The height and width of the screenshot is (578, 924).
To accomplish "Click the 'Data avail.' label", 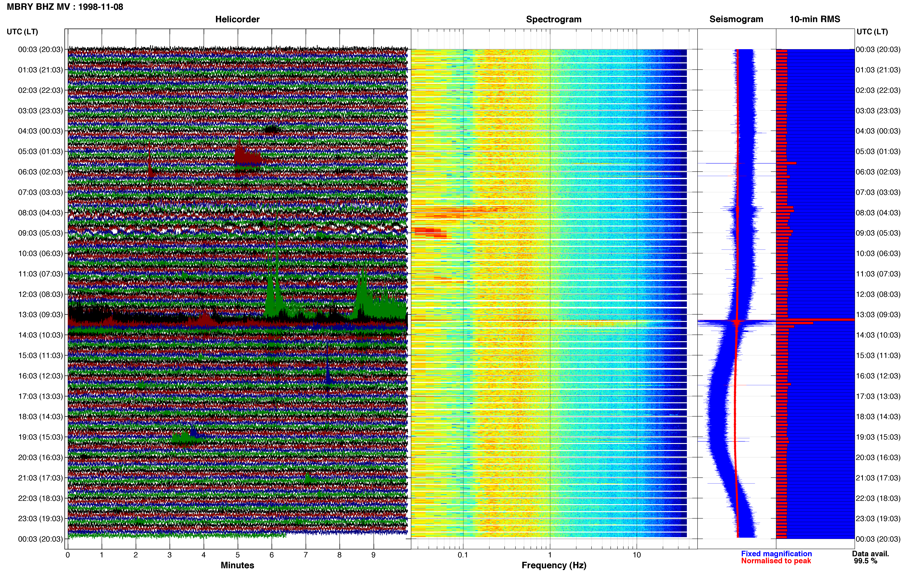I will [x=870, y=554].
